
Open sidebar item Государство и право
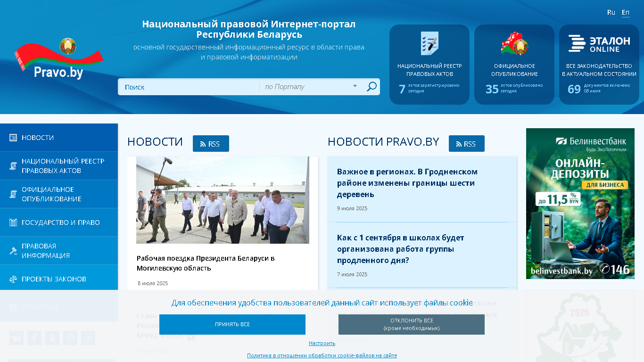59,222
